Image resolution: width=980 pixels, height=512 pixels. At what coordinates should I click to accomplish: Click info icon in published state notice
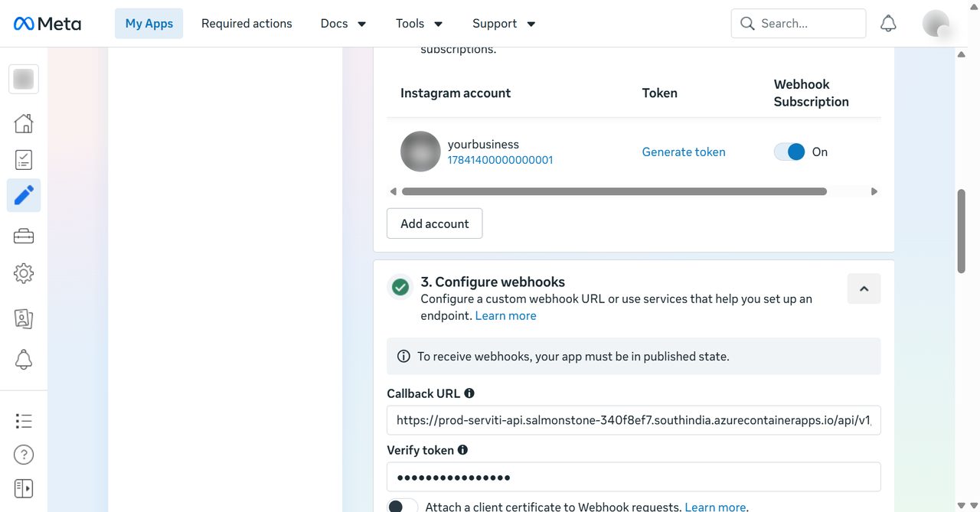pyautogui.click(x=403, y=357)
